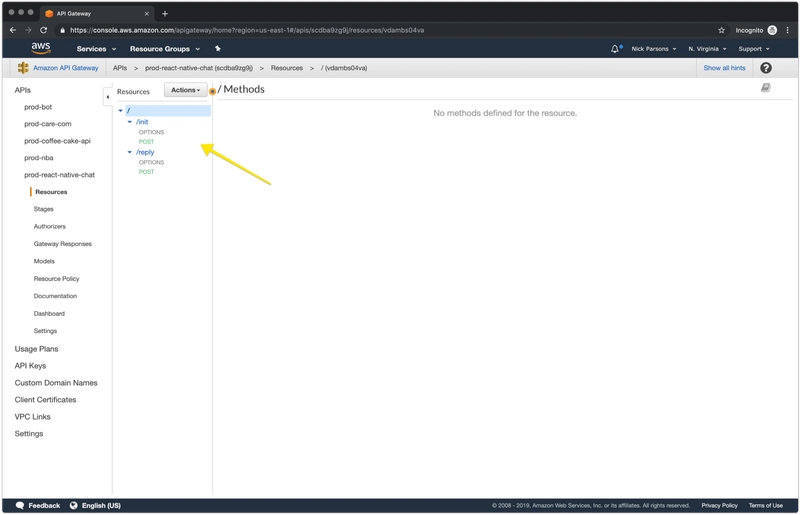Open API Settings under prod-react-native-chat
The height and width of the screenshot is (515, 800).
click(x=45, y=331)
